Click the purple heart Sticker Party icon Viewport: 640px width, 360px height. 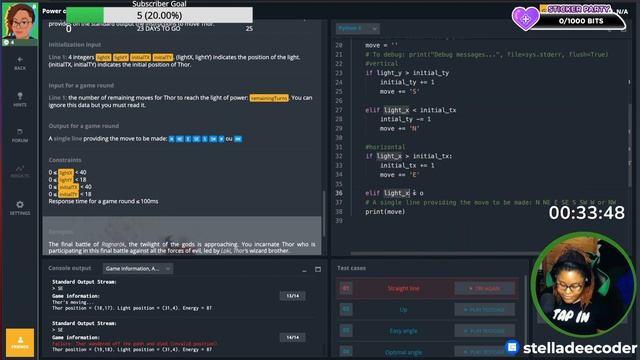point(525,18)
